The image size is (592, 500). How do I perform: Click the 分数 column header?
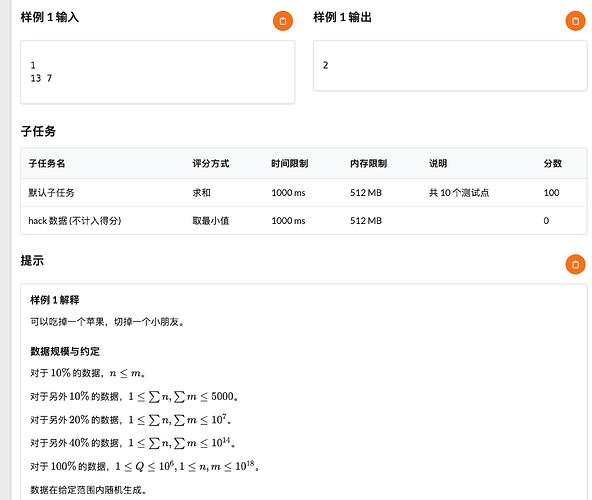tap(553, 164)
